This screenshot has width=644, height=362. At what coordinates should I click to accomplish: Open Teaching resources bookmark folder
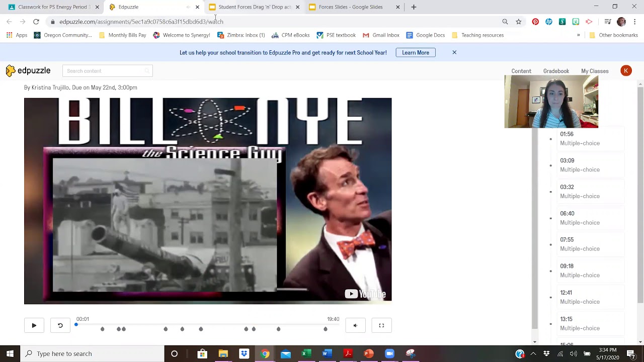pos(477,35)
